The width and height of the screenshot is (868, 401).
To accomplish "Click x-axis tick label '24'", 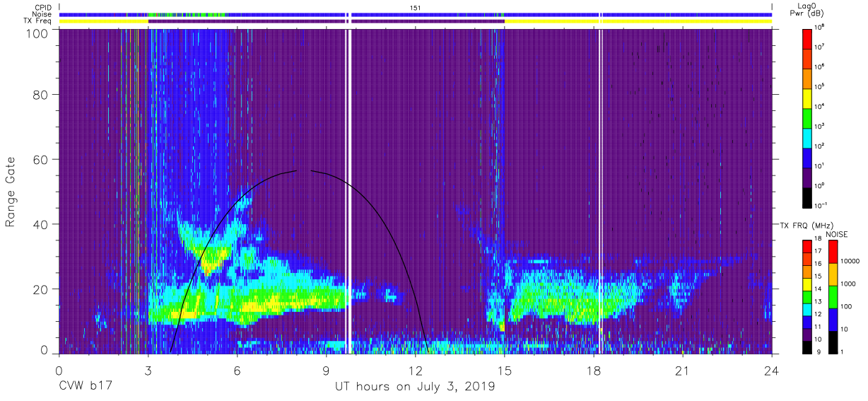I will [772, 371].
